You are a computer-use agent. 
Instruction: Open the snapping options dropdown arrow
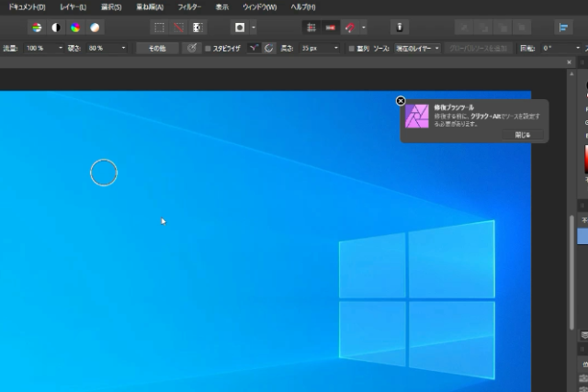(364, 28)
